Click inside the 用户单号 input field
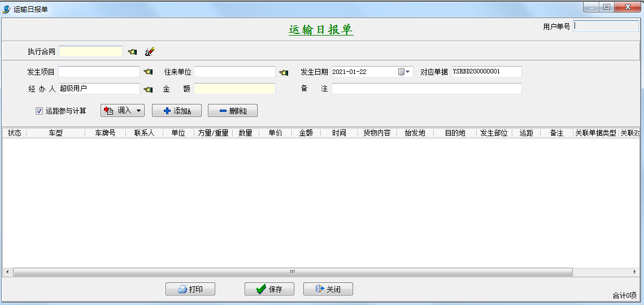Viewport: 644px width, 305px height. pos(606,26)
